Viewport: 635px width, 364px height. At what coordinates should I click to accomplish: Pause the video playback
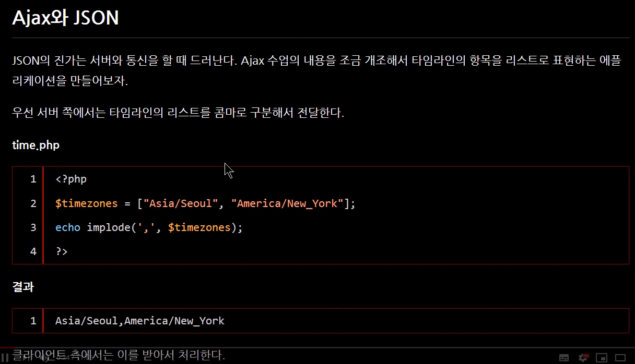[x=5, y=358]
